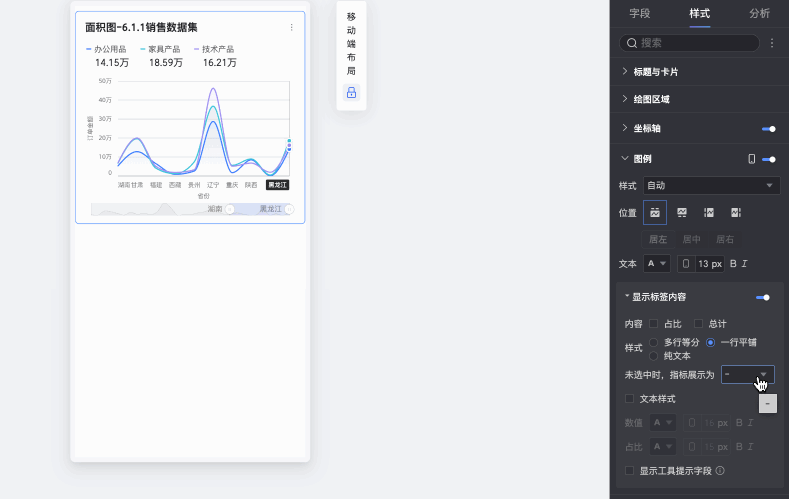Toggle italic for 占比 text
This screenshot has height=499, width=789.
pos(750,447)
